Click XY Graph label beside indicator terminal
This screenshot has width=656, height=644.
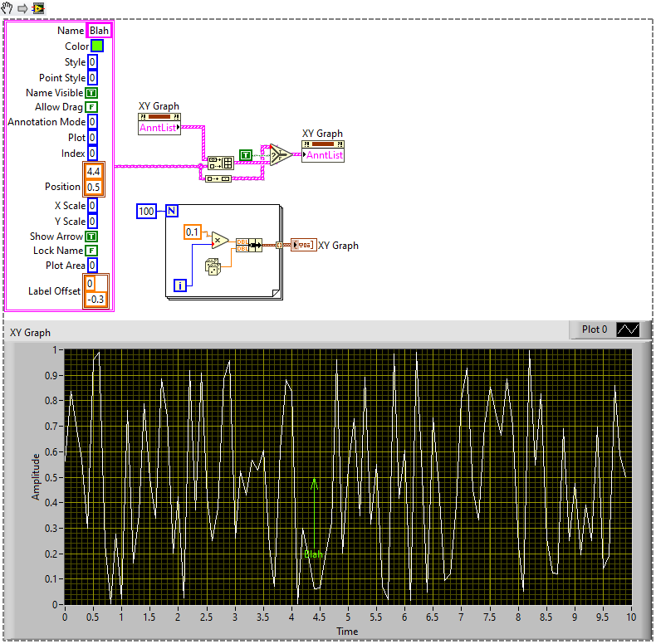coord(338,246)
